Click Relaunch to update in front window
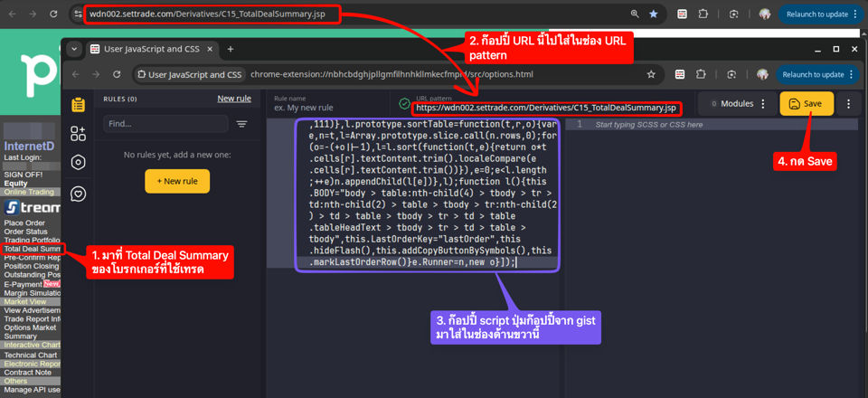Image resolution: width=868 pixels, height=398 pixels. pyautogui.click(x=817, y=74)
